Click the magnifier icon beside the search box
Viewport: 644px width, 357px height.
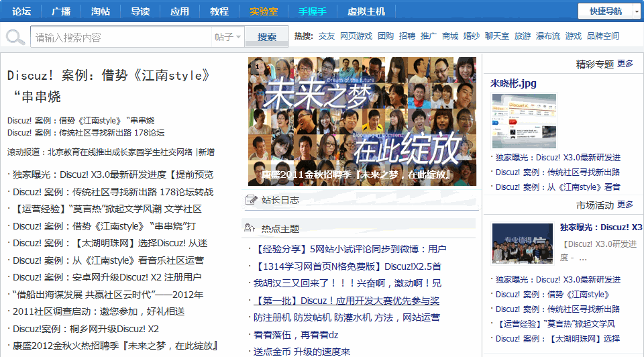click(13, 37)
